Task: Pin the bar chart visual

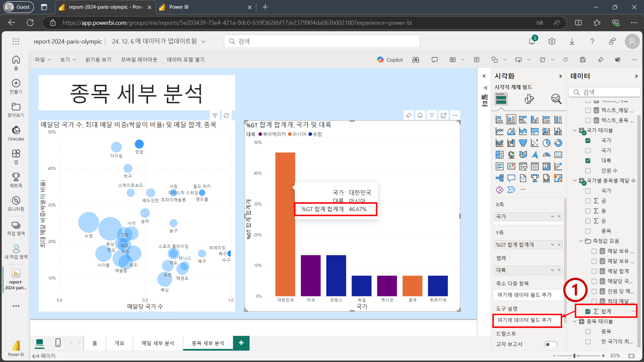Action: point(409,115)
